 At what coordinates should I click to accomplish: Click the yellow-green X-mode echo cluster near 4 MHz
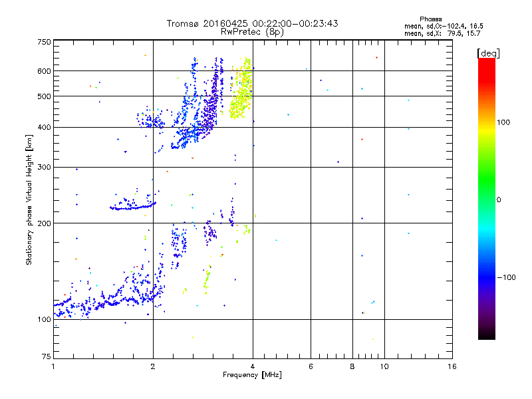241,90
